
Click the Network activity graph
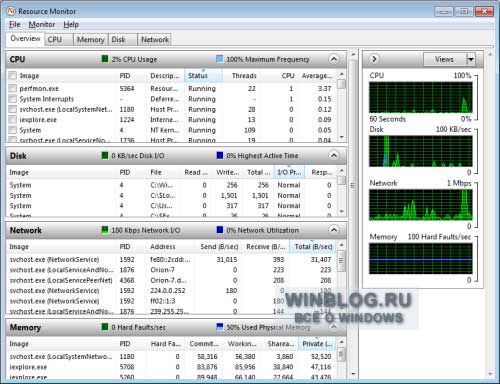pos(421,205)
